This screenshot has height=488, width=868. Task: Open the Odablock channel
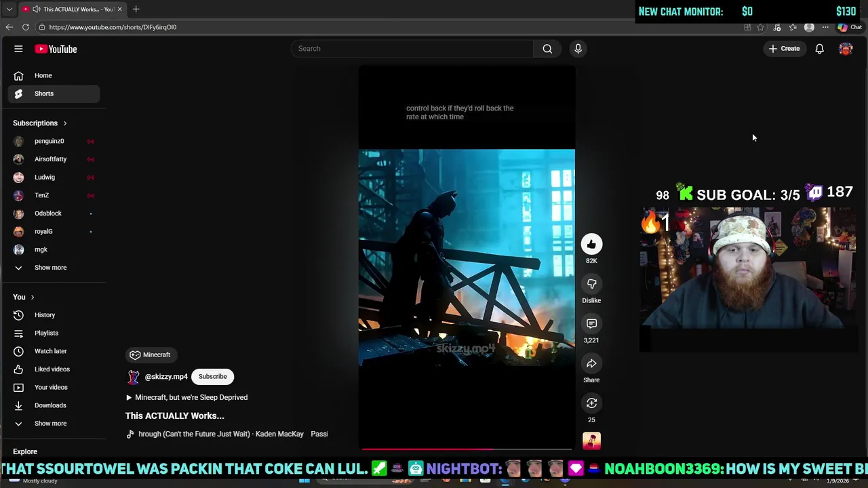tap(54, 213)
